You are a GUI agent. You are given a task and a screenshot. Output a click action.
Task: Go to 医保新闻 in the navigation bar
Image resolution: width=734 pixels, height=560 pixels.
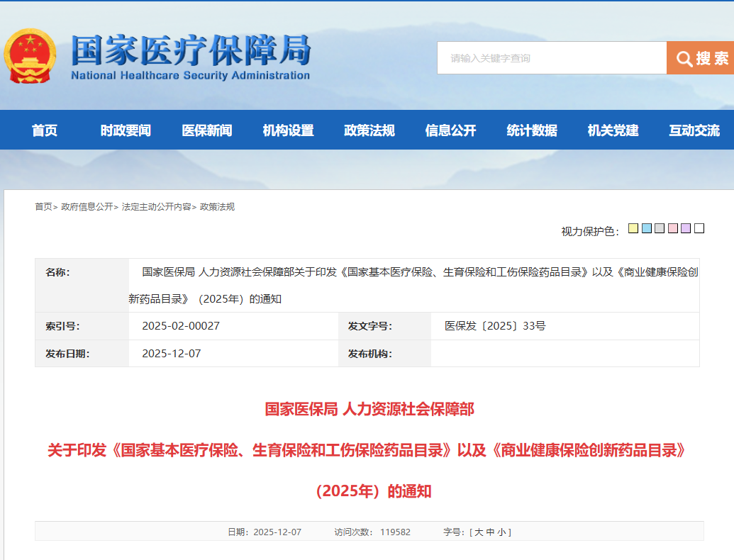click(x=207, y=130)
